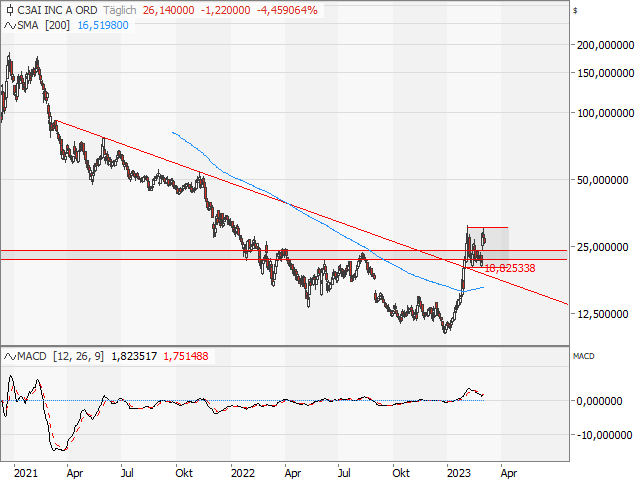Image resolution: width=640 pixels, height=480 pixels.
Task: Click the Jul label before Okt 2022
Action: (344, 473)
